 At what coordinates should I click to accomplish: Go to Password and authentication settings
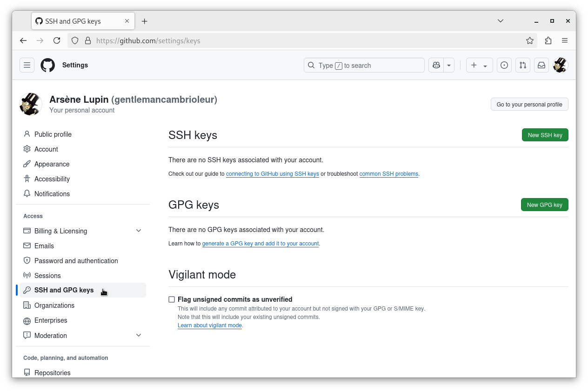tap(76, 261)
